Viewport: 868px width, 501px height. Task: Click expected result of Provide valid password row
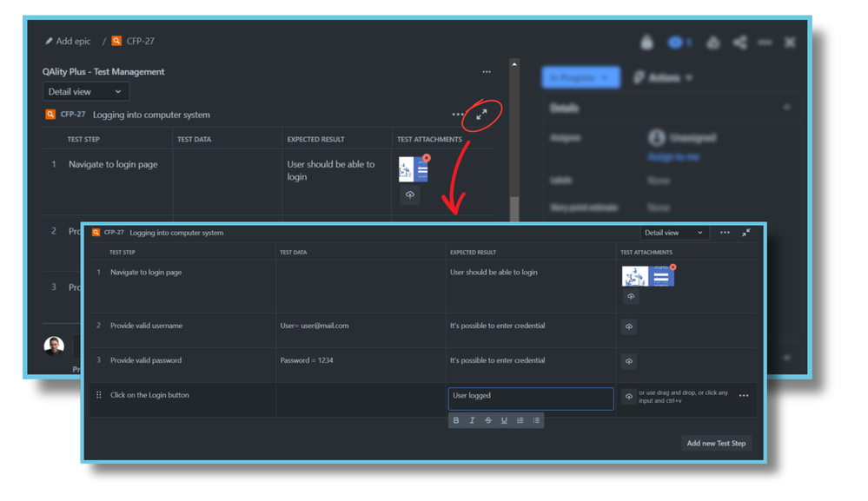click(x=497, y=360)
